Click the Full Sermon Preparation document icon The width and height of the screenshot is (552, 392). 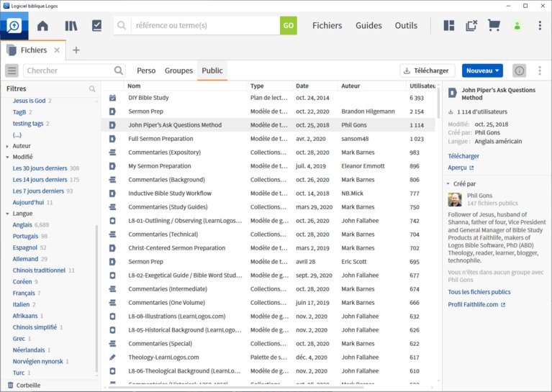(112, 139)
